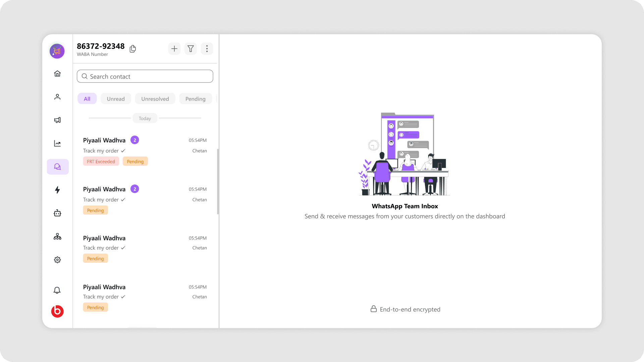Click the "WhatsApp Team Inbox" heading
This screenshot has height=362, width=644.
(x=405, y=206)
